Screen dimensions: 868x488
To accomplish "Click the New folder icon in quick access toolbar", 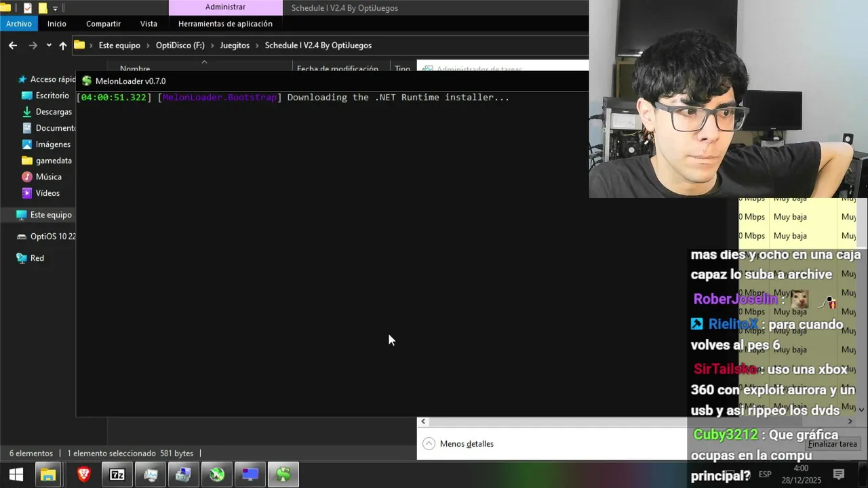I will [42, 8].
